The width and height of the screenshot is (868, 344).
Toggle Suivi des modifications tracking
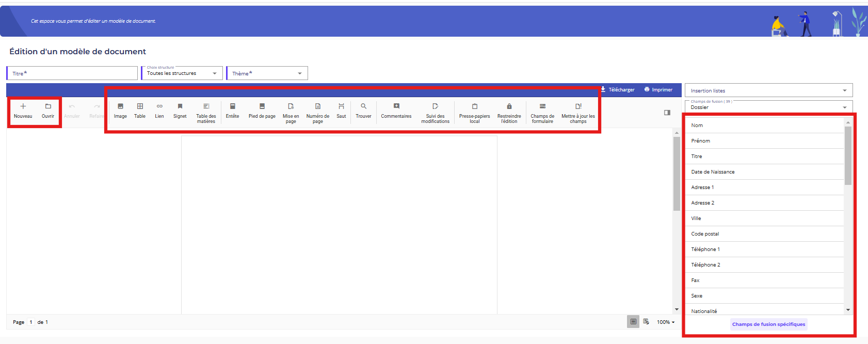point(435,107)
